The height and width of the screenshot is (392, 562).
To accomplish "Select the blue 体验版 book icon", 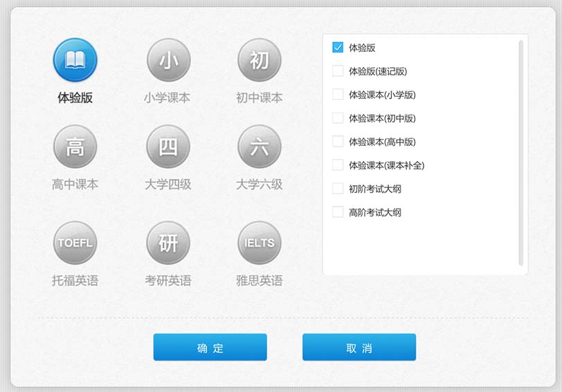I will pos(75,60).
